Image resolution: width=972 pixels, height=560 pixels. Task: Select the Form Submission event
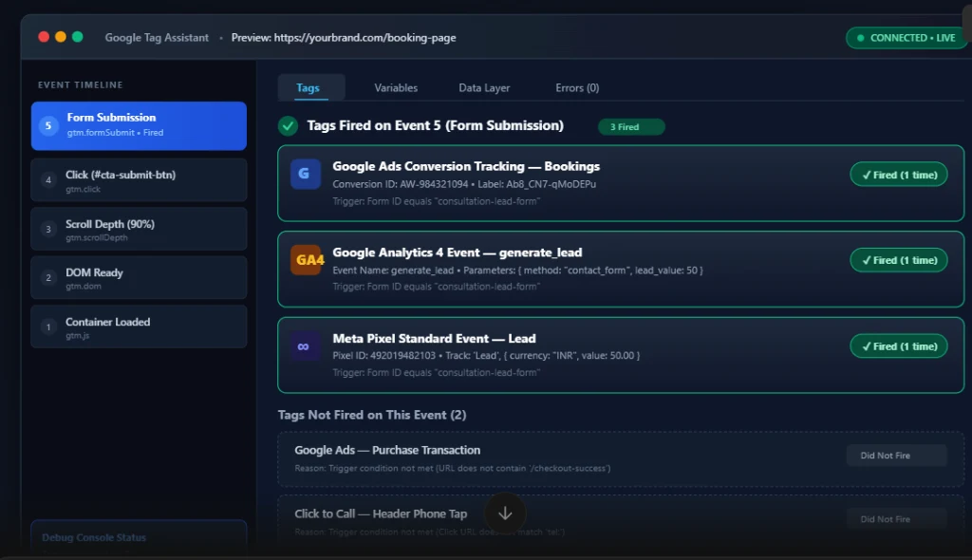pos(139,126)
